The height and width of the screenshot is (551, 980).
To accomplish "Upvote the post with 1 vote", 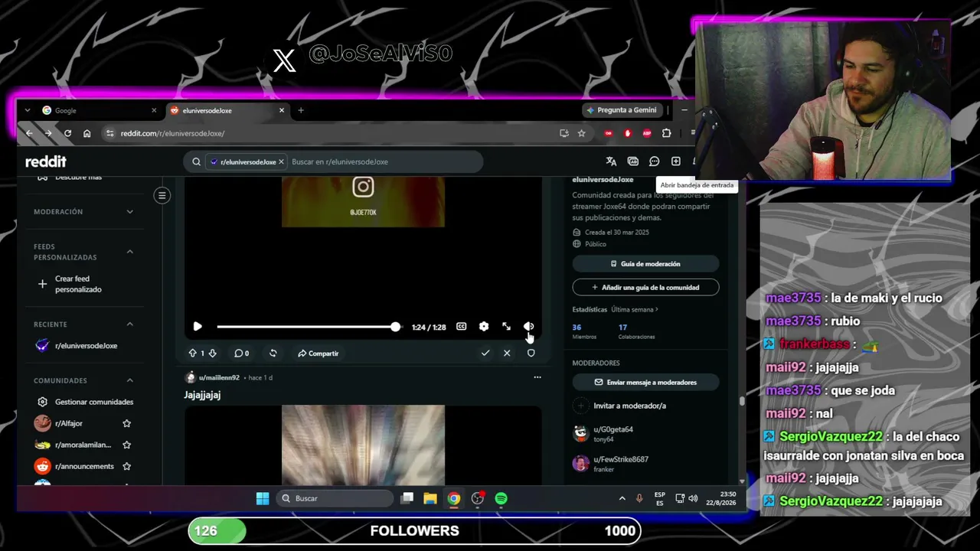I will (192, 354).
